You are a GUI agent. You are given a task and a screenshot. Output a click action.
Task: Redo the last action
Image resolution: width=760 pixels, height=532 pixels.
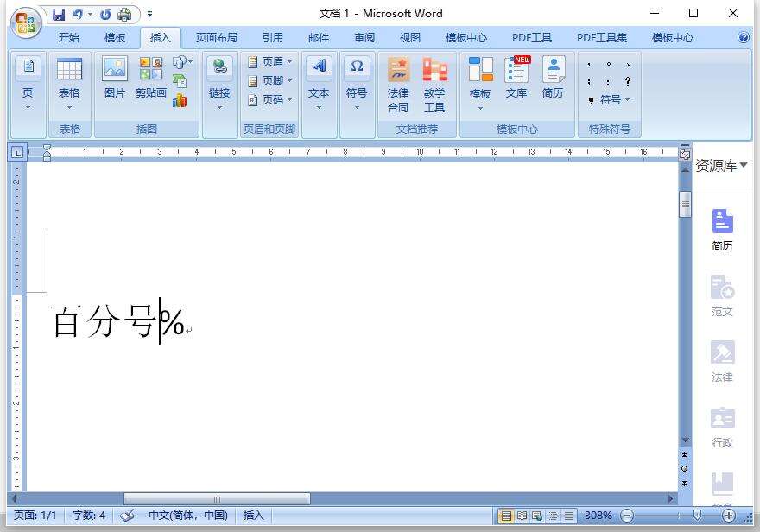click(x=105, y=15)
